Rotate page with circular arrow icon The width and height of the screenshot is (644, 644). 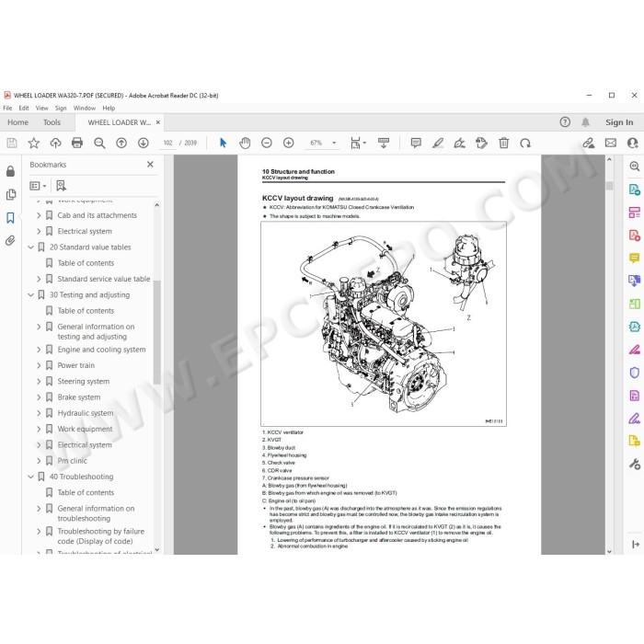(x=525, y=143)
